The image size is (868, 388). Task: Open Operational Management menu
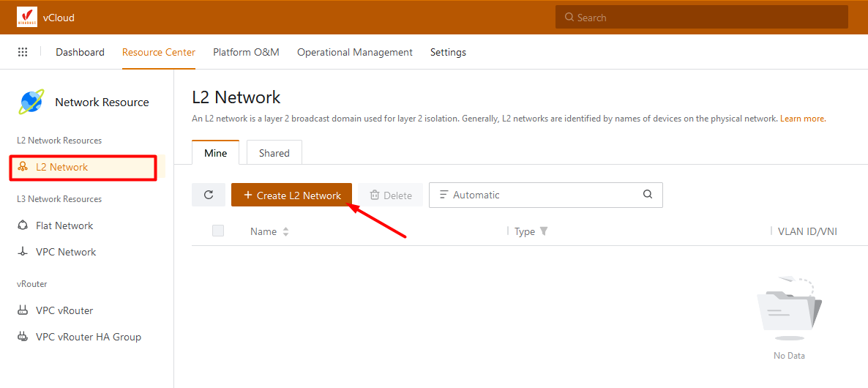pyautogui.click(x=354, y=52)
